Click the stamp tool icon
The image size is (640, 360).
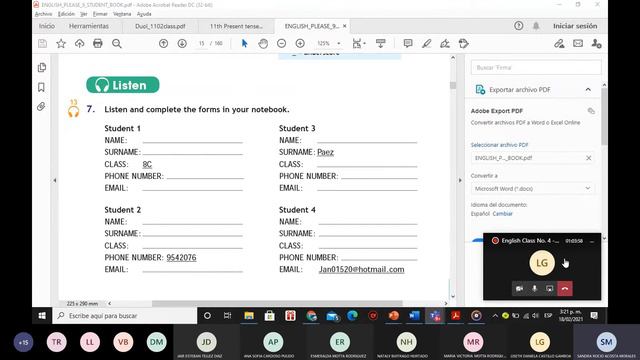tap(464, 43)
